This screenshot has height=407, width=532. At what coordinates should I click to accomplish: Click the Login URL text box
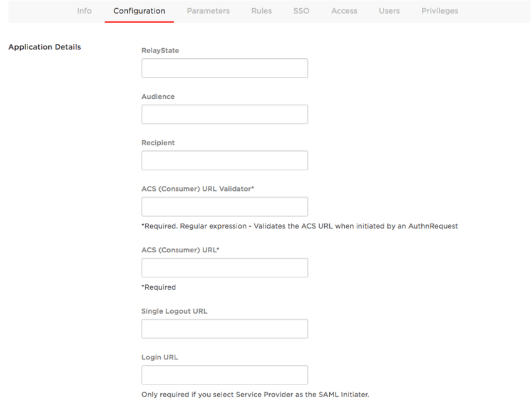[225, 375]
